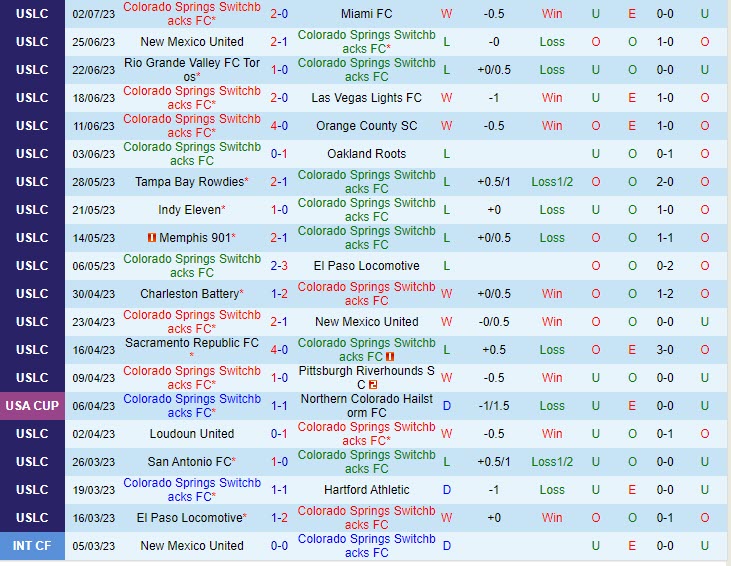Click the red card icon beside Memphis 901

152,238
